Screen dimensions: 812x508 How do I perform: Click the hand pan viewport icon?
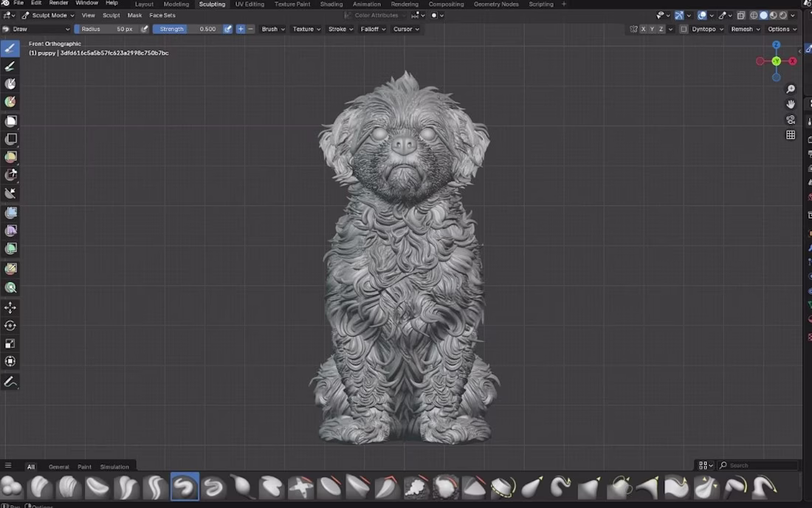pos(791,104)
